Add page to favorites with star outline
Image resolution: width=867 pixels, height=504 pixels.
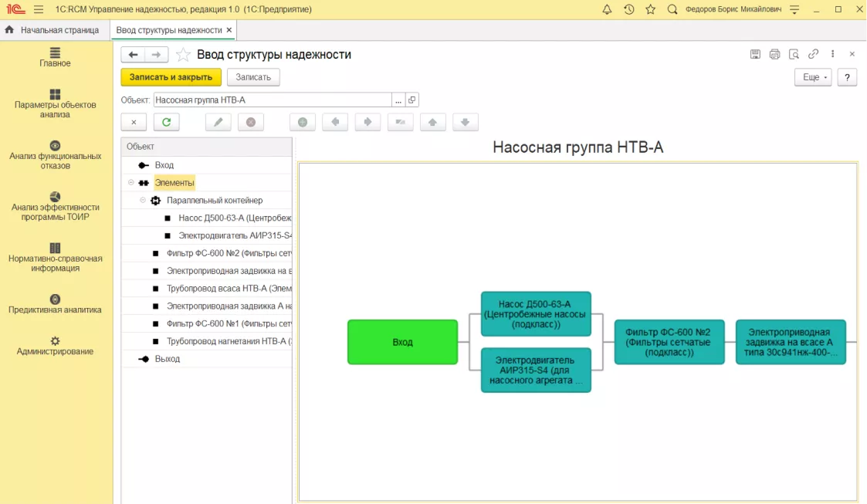182,55
